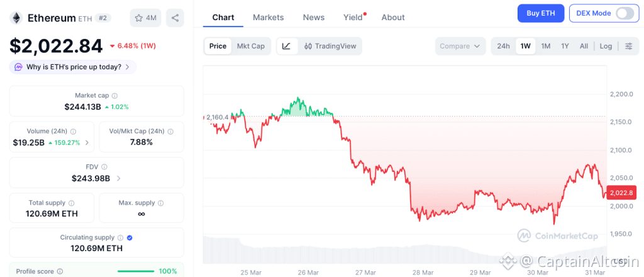
Task: Open 'Why is ETH's price up today?'
Action: pyautogui.click(x=73, y=67)
